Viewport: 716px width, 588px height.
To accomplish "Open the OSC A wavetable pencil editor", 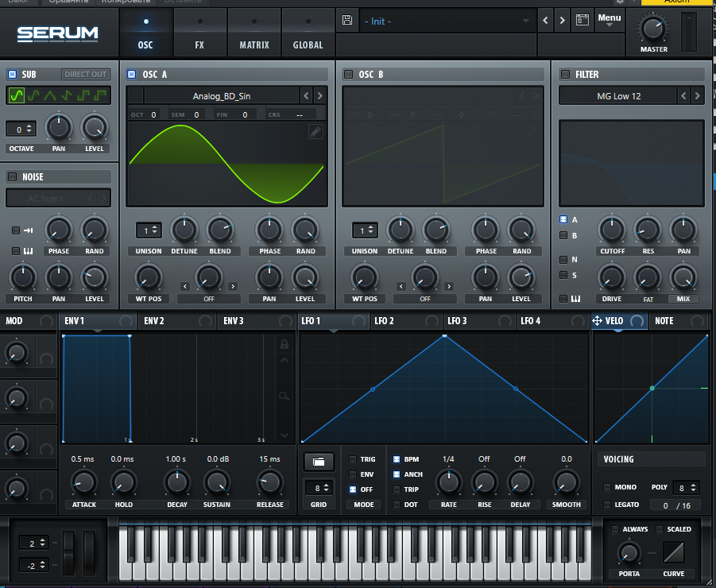I will [315, 132].
